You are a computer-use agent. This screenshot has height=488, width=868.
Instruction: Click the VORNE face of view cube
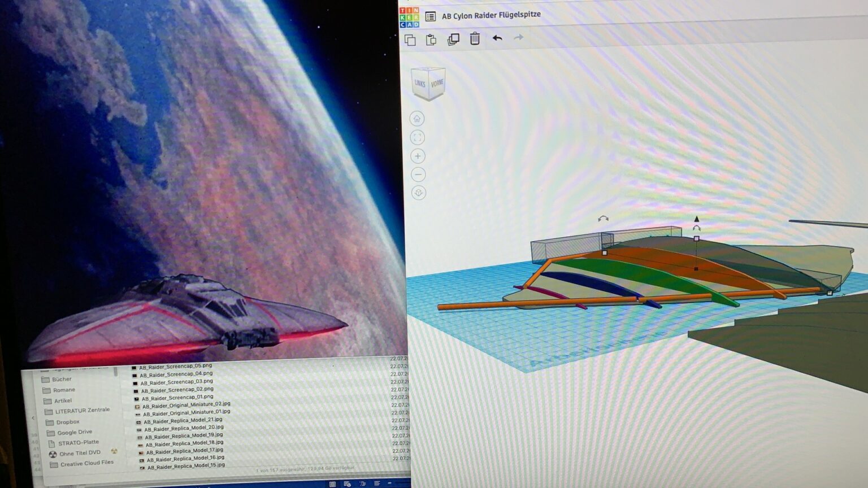click(437, 84)
